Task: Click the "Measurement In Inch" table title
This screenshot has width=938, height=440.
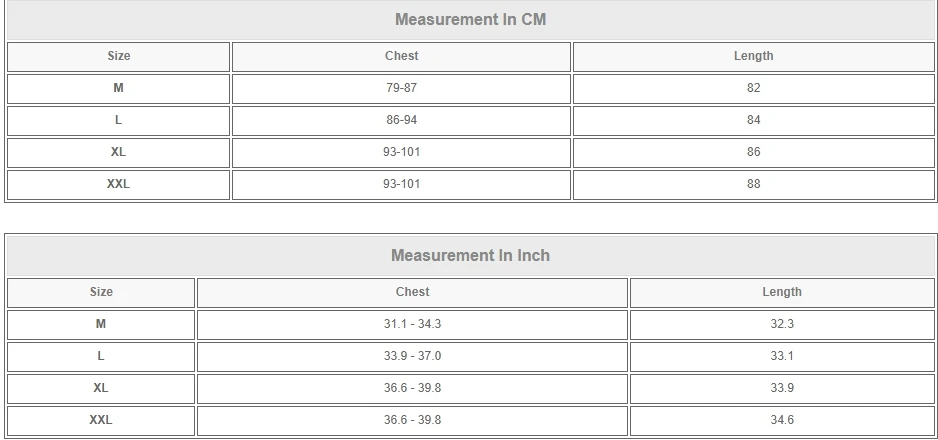Action: point(470,255)
